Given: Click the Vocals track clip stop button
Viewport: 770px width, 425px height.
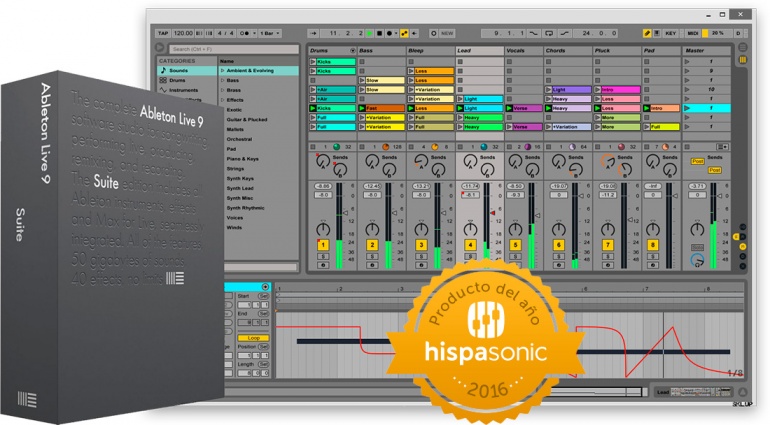Looking at the screenshot, I should (x=509, y=146).
